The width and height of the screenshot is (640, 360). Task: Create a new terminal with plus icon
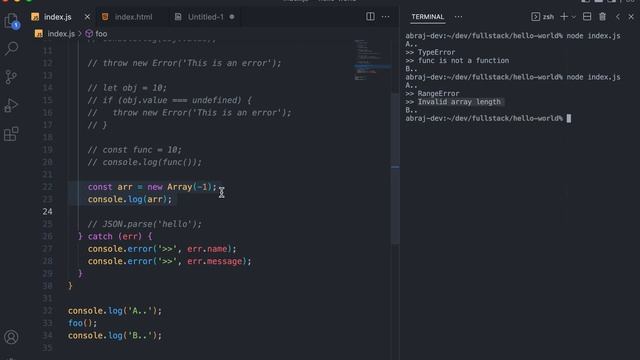click(x=564, y=16)
